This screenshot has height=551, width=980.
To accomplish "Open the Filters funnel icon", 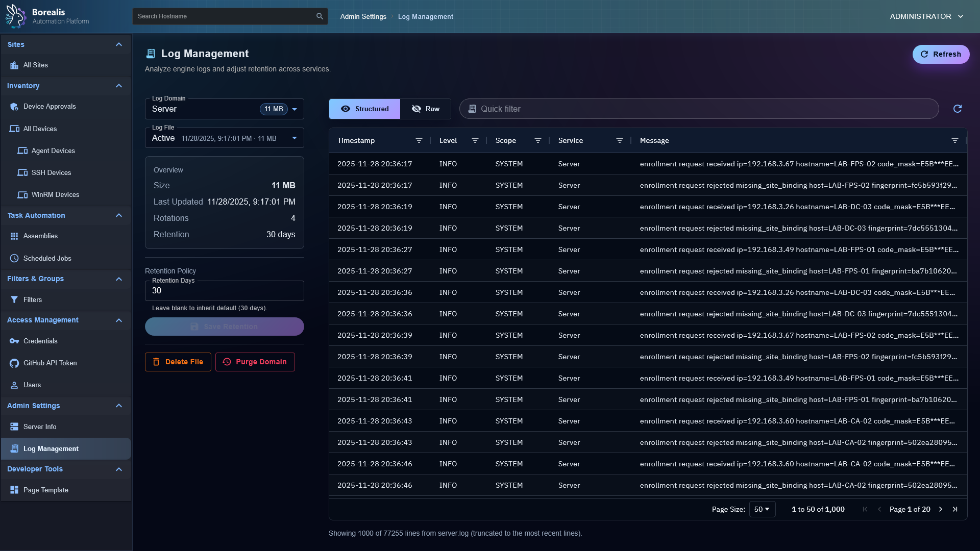I will [14, 299].
